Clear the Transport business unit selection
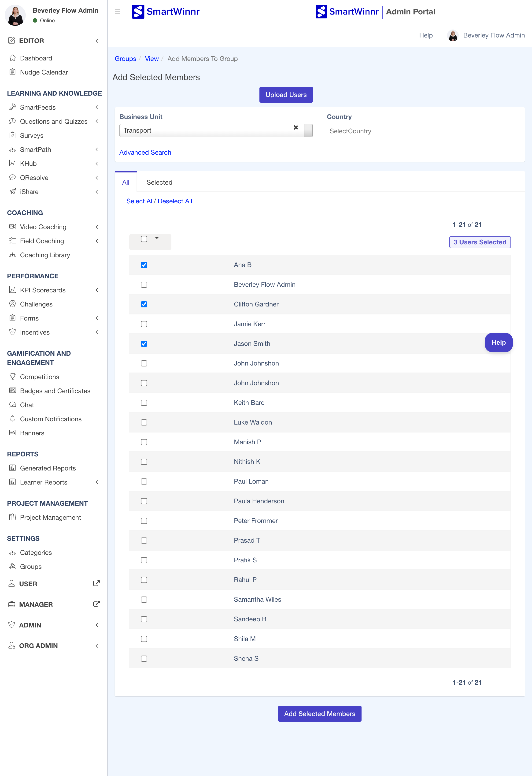This screenshot has width=532, height=776. [295, 127]
